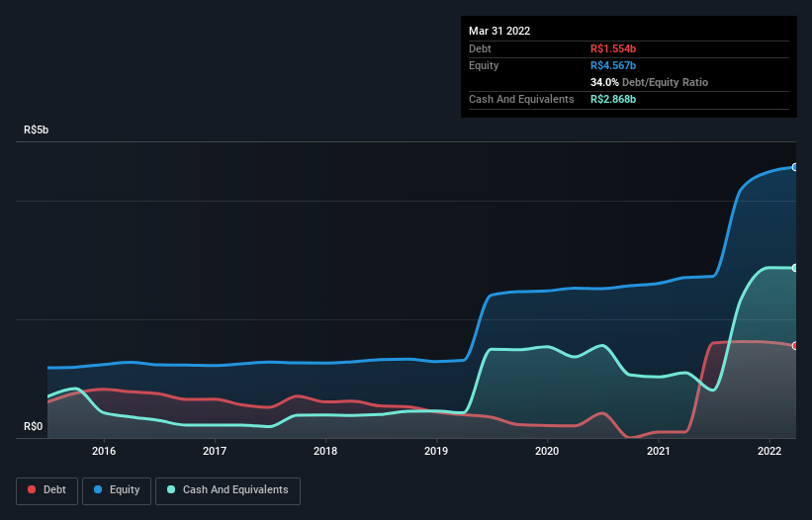Click the 2022 x-axis label
This screenshot has height=520, width=812.
pos(769,451)
